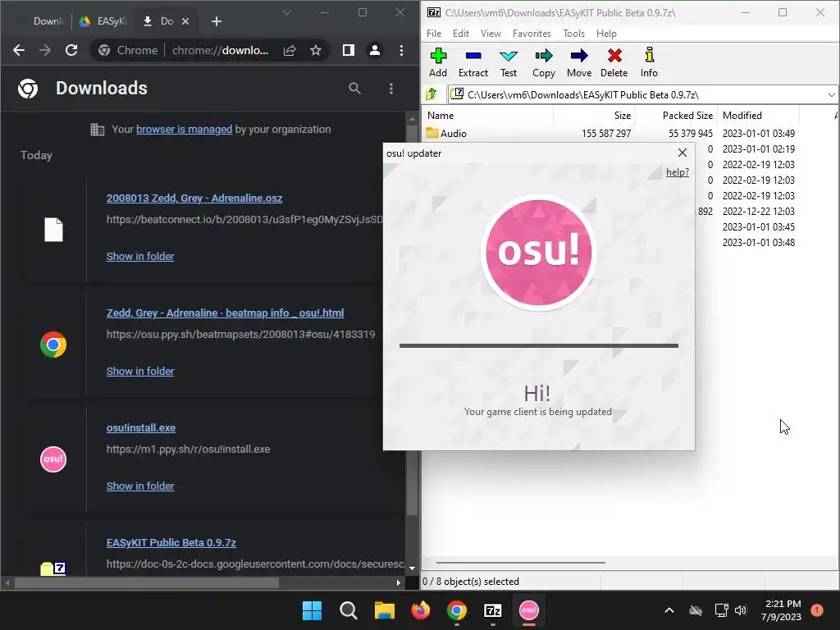Click osu! updater progress bar

(538, 345)
